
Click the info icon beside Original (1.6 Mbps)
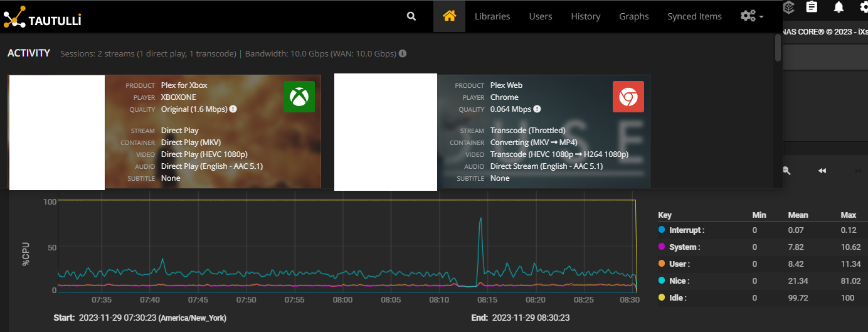coord(233,109)
